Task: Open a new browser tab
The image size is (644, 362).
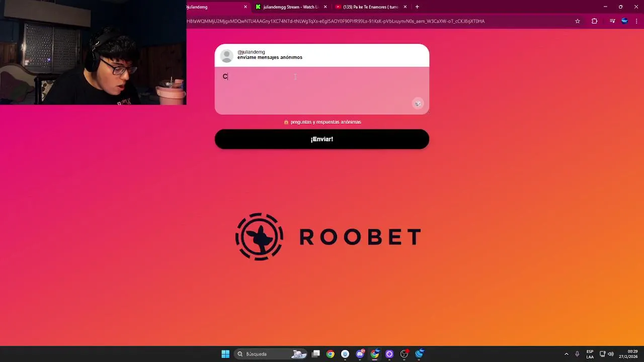Action: 417,7
